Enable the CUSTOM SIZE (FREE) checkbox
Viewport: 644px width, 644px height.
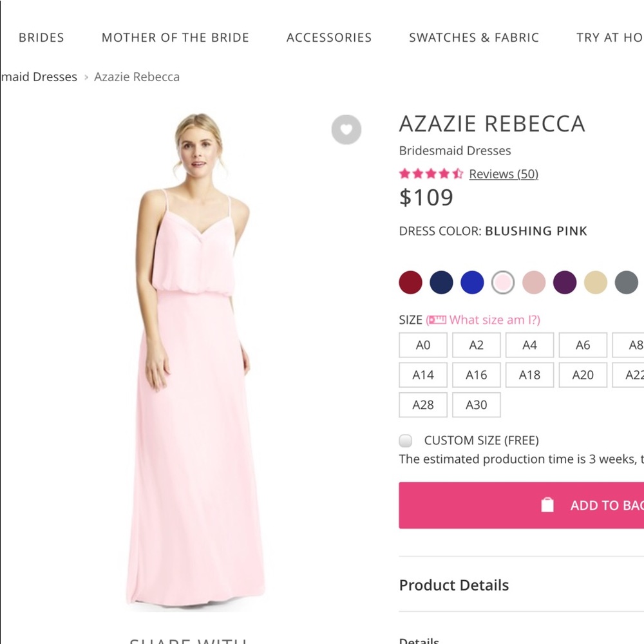(x=405, y=440)
